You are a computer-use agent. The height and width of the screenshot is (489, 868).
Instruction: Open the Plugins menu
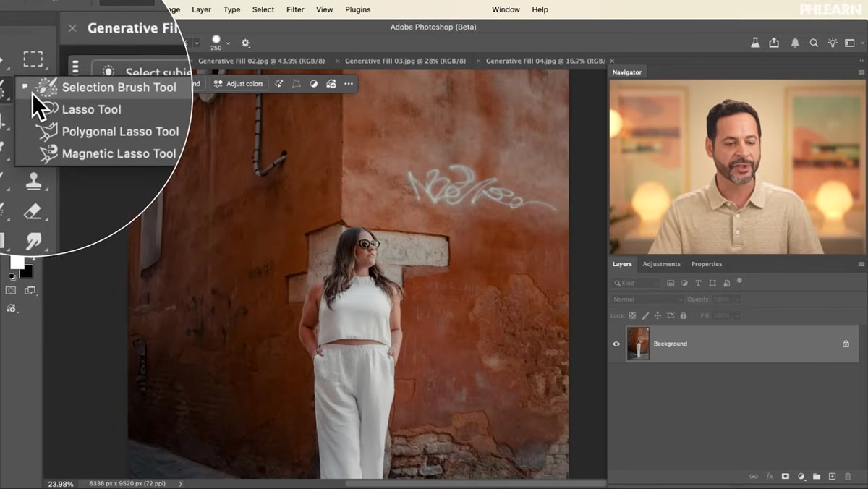pos(357,9)
